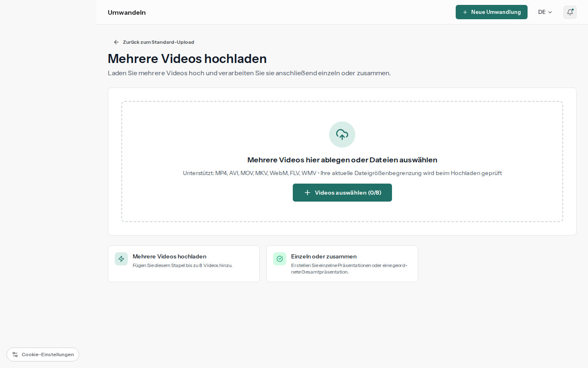Click the Umwandeln header title

pos(127,13)
